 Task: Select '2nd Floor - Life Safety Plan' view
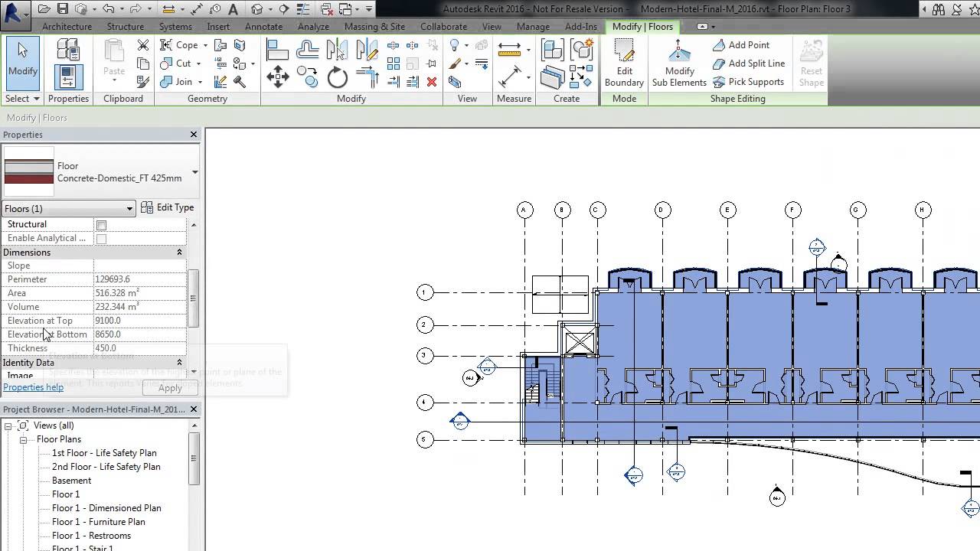point(106,467)
